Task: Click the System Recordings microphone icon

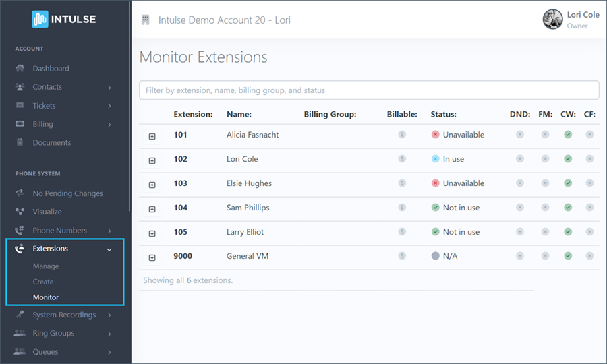Action: pos(20,315)
